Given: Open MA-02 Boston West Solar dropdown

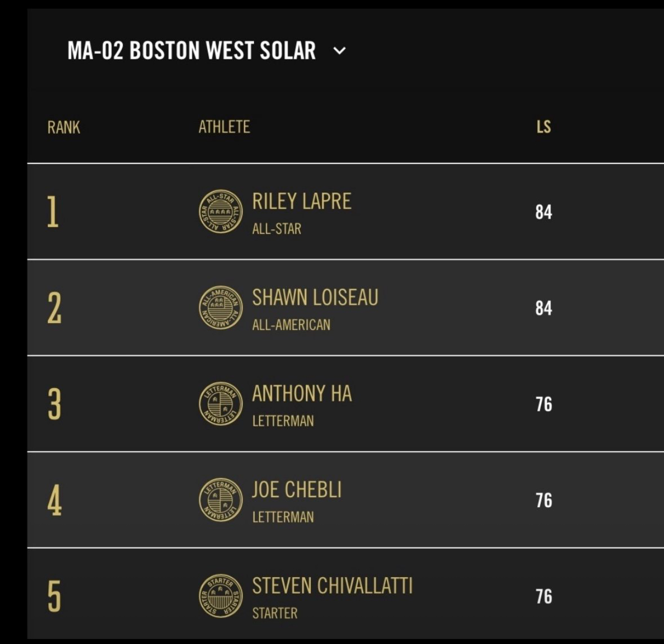Looking at the screenshot, I should (x=192, y=51).
